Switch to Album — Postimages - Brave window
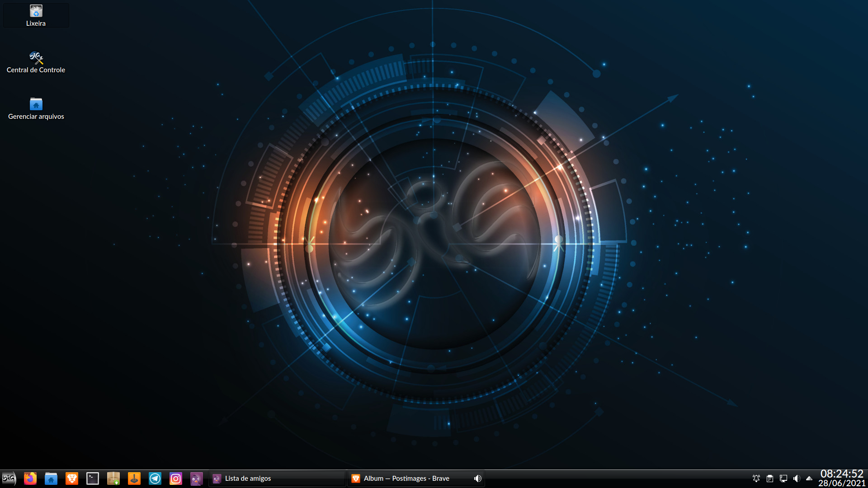The image size is (868, 488). point(416,479)
